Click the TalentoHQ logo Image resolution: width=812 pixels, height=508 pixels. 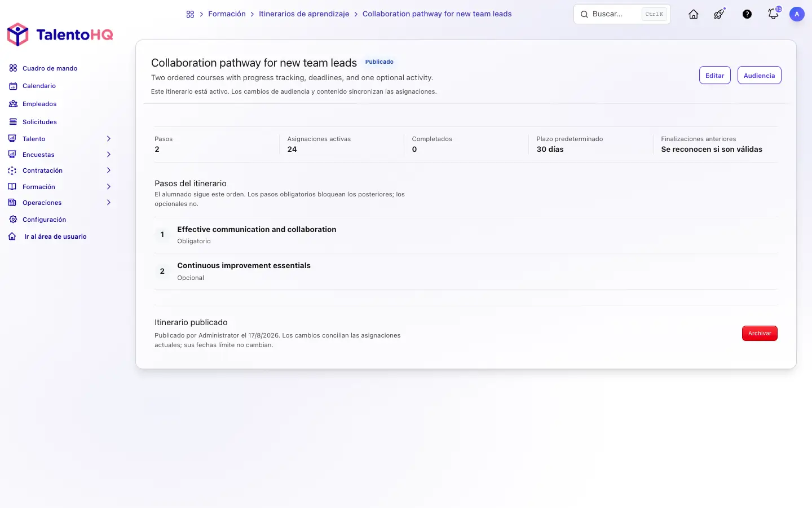[x=60, y=34]
